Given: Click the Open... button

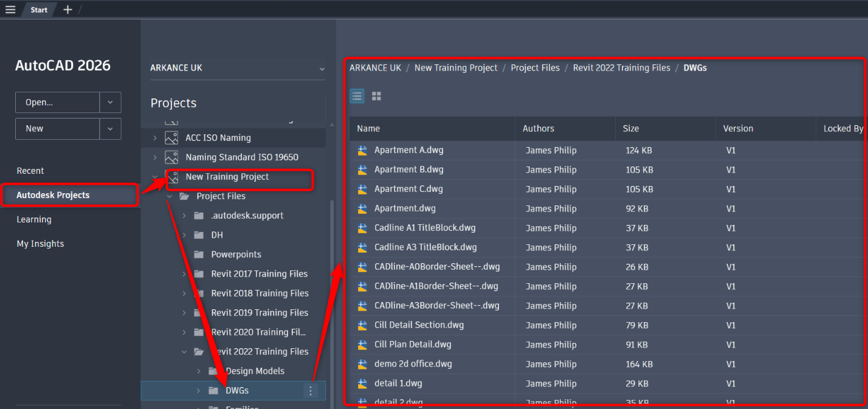Looking at the screenshot, I should click(57, 103).
